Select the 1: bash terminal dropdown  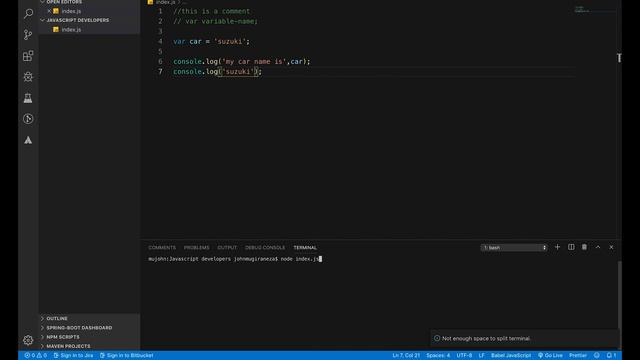click(514, 248)
